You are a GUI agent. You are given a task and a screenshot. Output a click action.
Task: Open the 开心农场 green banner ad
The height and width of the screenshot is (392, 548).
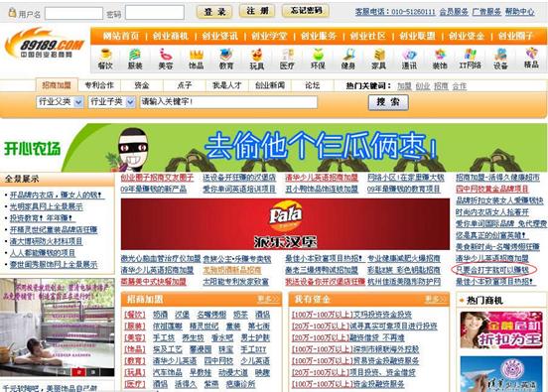(x=274, y=147)
